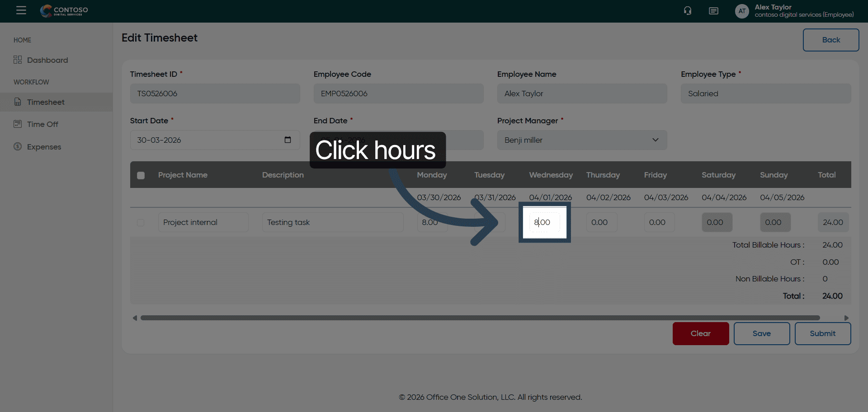868x412 pixels.
Task: Save the timesheet
Action: [x=761, y=333]
